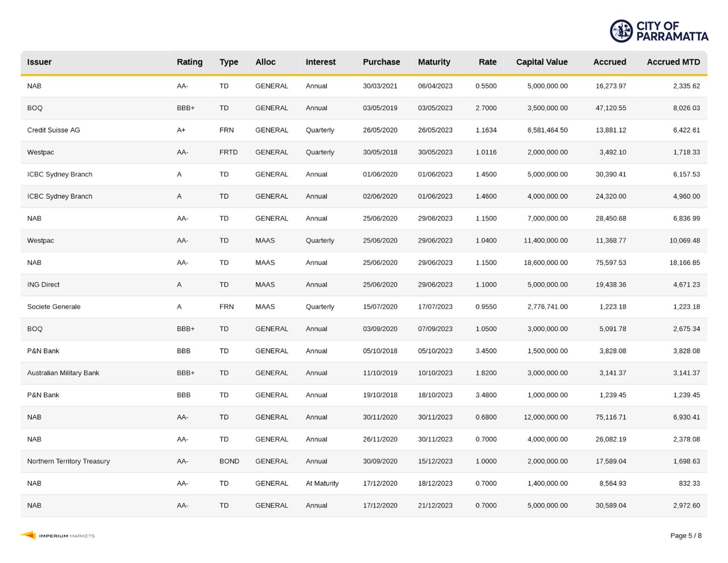The image size is (728, 563).
Task: Click accrued amount 30,589.04
Action: pyautogui.click(x=611, y=505)
